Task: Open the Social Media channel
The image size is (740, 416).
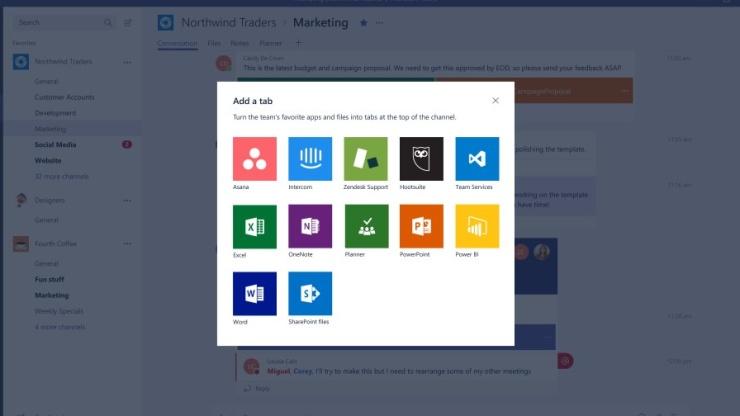Action: 55,145
